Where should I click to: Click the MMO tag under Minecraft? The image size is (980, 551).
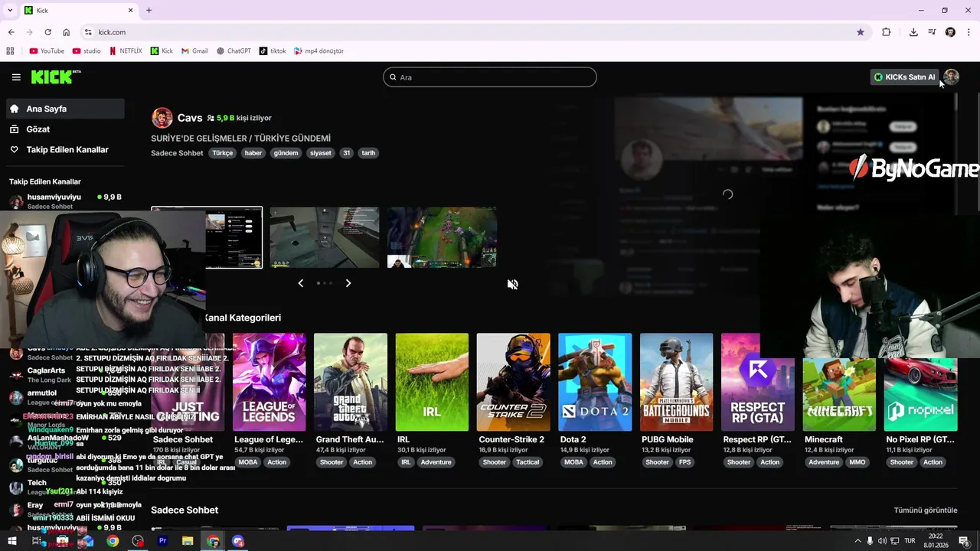point(857,462)
